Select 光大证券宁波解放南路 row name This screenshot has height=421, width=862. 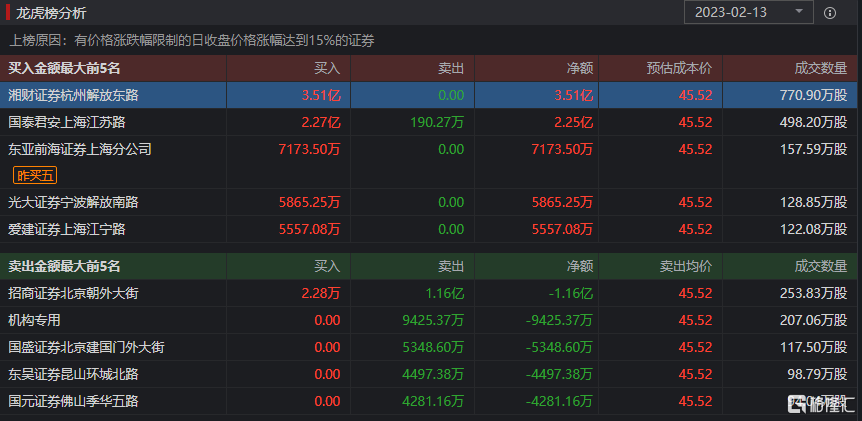[73, 203]
